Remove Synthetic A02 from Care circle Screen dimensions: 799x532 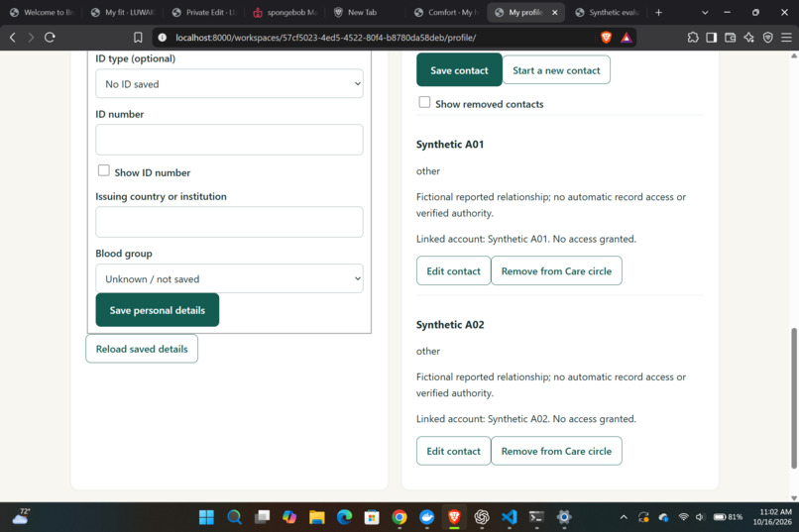pos(556,451)
